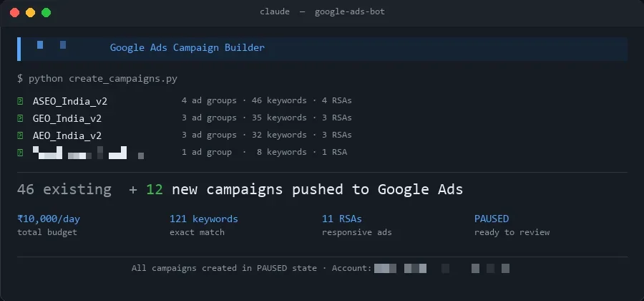
Task: Click the green maximize window button
Action: 46,12
